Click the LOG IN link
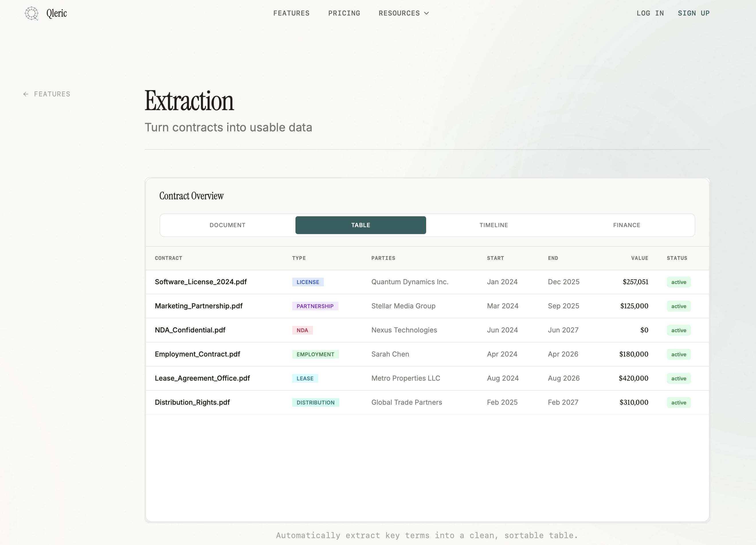 pyautogui.click(x=650, y=13)
